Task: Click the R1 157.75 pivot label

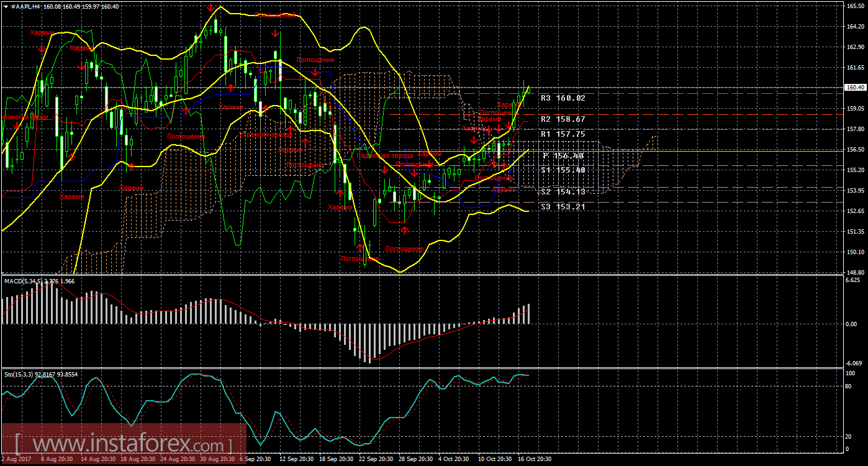Action: pos(562,134)
